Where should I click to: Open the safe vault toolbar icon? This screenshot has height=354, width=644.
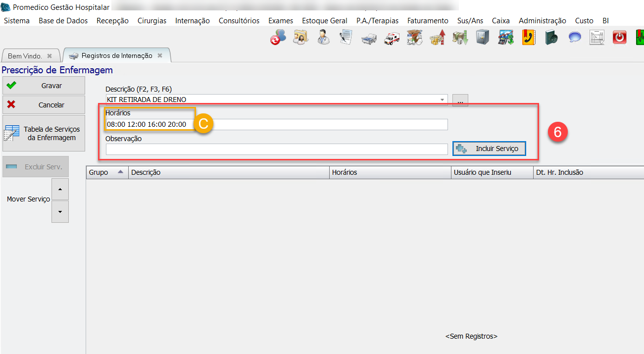[483, 38]
